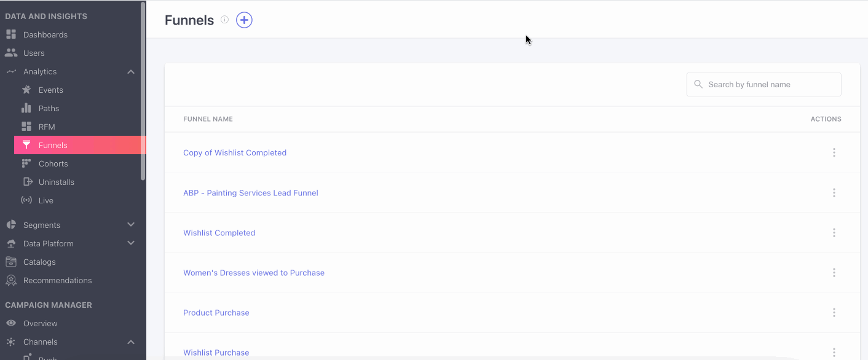This screenshot has width=868, height=360.
Task: Create a new funnel with plus button
Action: (244, 20)
